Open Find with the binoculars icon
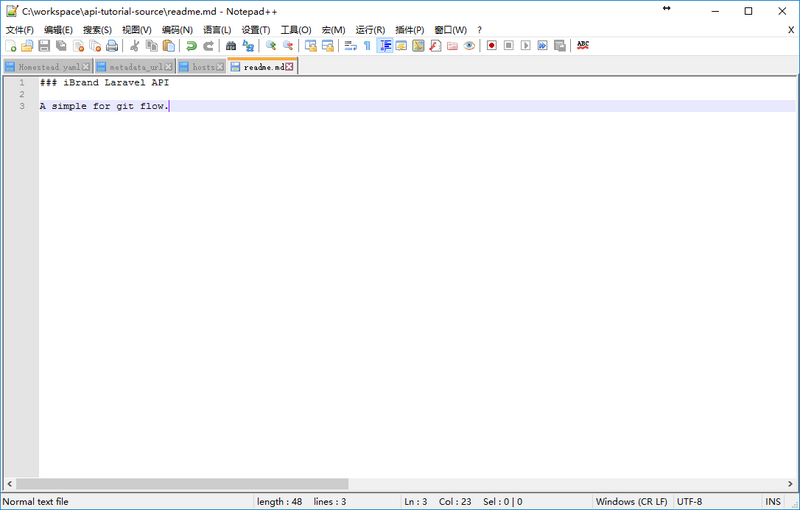The height and width of the screenshot is (510, 800). [x=231, y=46]
